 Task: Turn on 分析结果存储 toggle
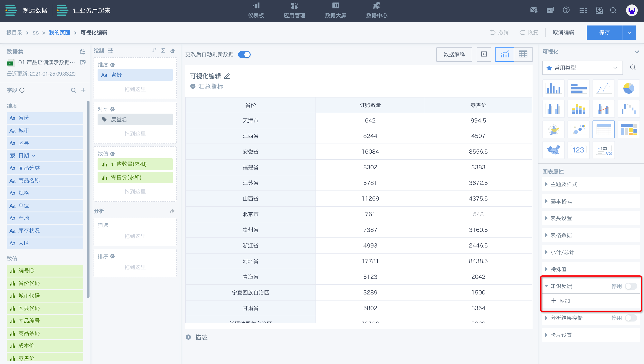point(631,318)
